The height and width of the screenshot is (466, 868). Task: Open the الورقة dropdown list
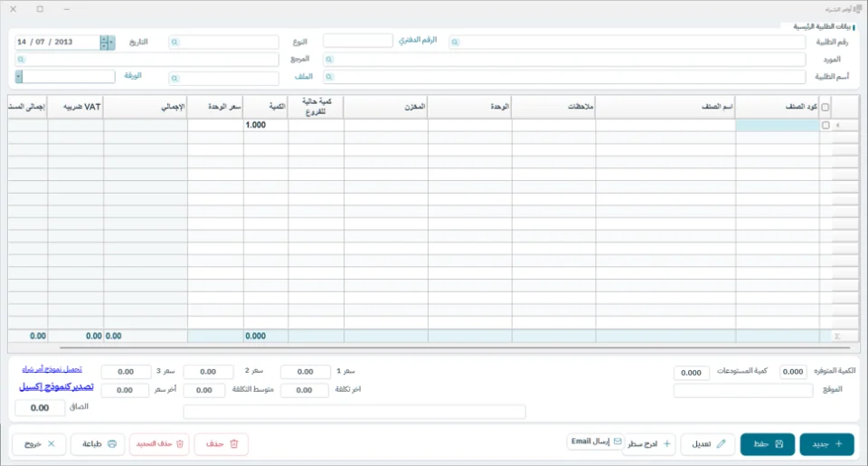(x=19, y=77)
